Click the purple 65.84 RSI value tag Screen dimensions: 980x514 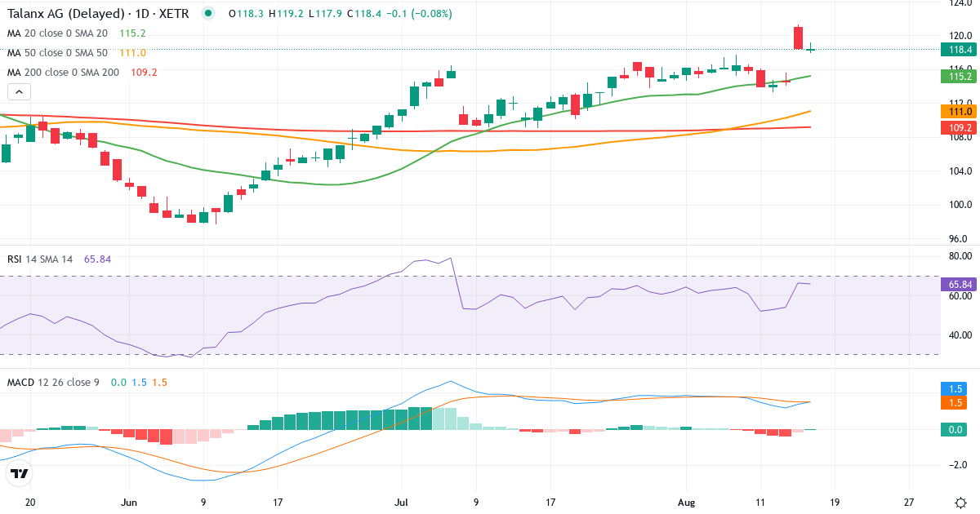pyautogui.click(x=960, y=284)
